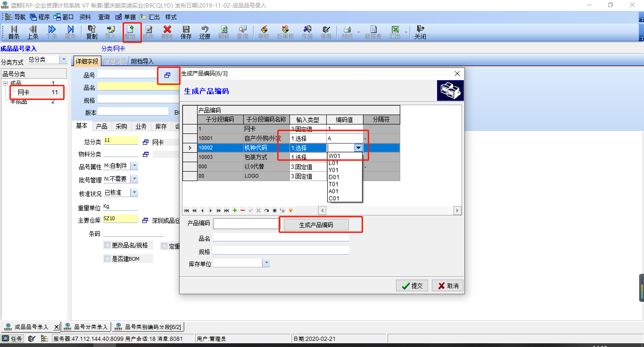Click the 保存 save toolbar icon
Viewport: 644px width, 347px height.
pyautogui.click(x=186, y=33)
